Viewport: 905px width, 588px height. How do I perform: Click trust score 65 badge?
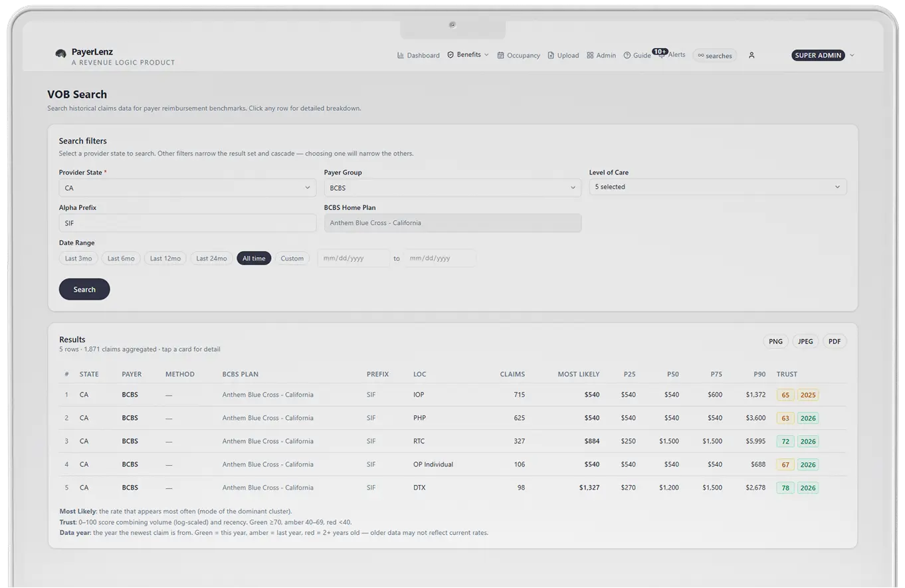coord(785,395)
